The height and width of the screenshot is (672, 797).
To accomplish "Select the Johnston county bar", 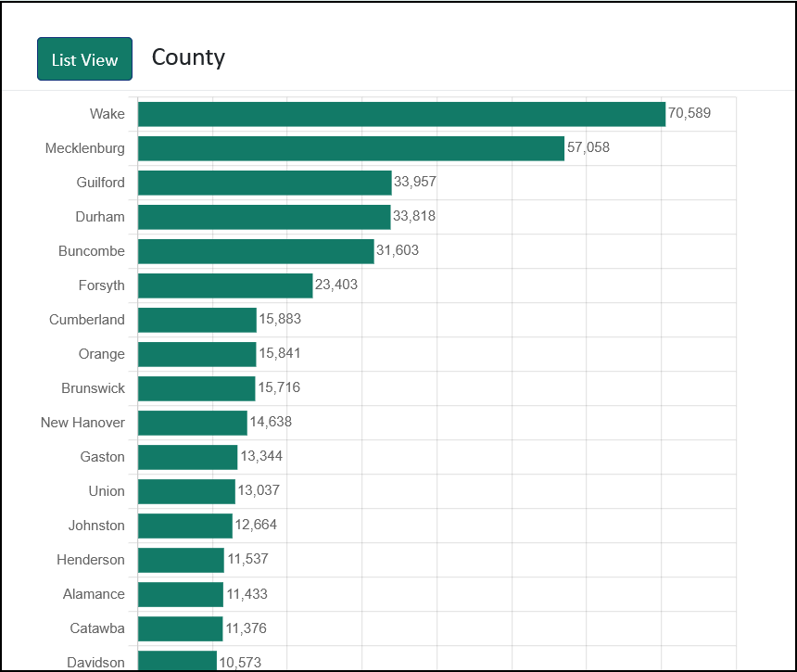I will pyautogui.click(x=185, y=526).
